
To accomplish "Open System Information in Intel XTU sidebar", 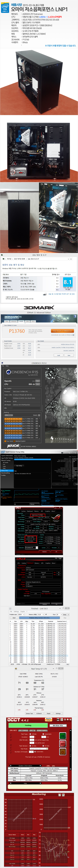I will point(7,456).
